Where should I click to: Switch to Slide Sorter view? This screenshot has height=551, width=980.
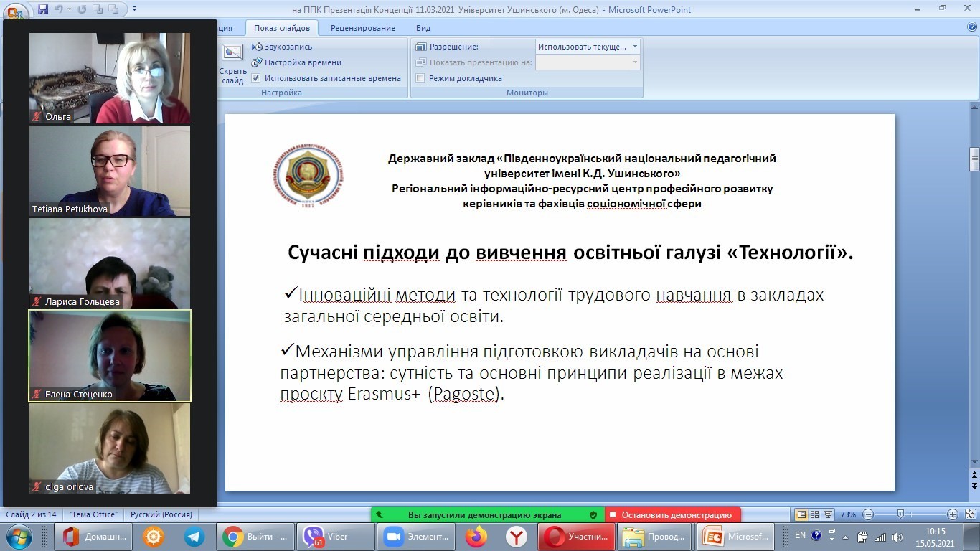[x=816, y=514]
